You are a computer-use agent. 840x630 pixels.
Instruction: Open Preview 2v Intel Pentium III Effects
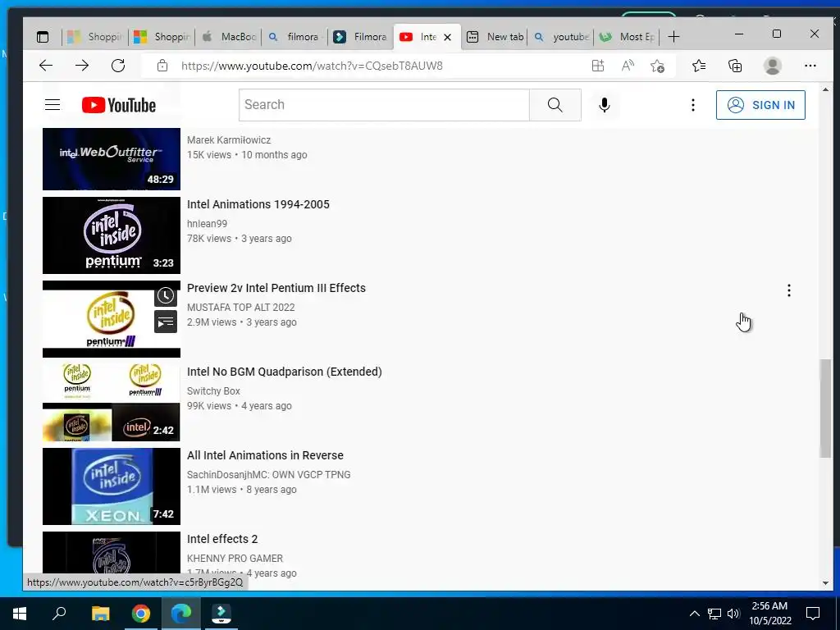pyautogui.click(x=276, y=288)
